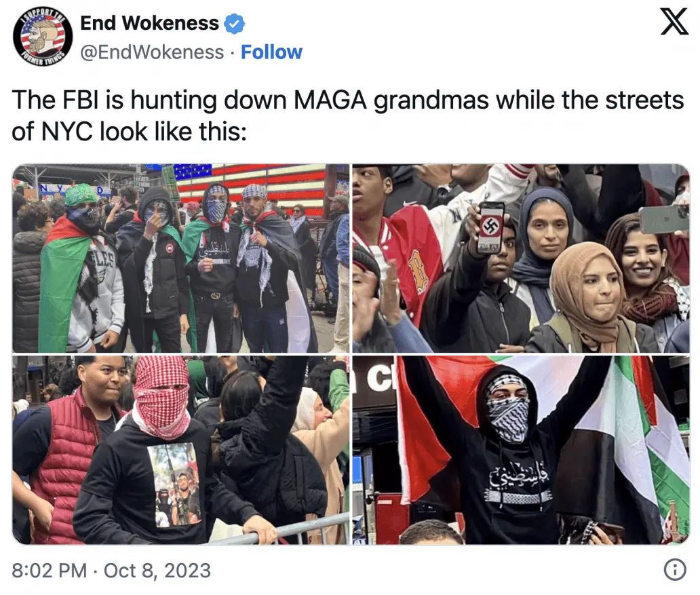Open photo of person in red keffiyeh
This screenshot has height=595, width=700.
tap(181, 450)
